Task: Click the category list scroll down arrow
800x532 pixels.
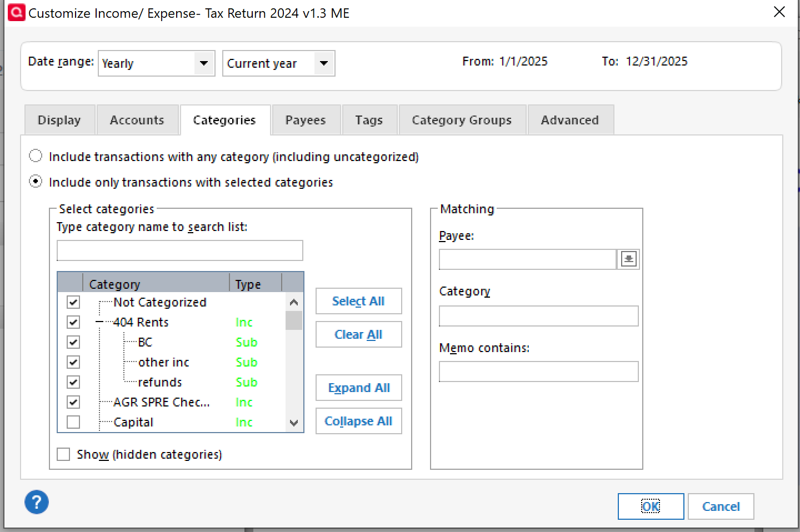Action: (x=294, y=423)
